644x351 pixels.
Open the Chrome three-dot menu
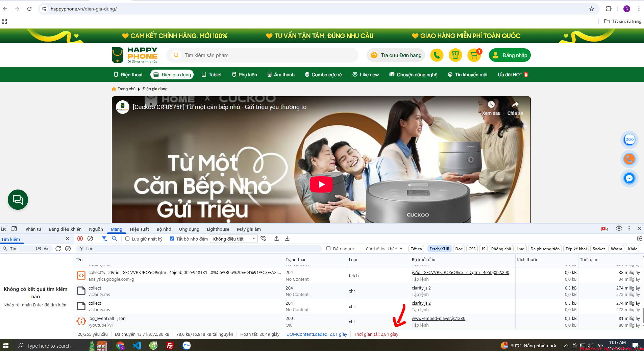[x=639, y=9]
